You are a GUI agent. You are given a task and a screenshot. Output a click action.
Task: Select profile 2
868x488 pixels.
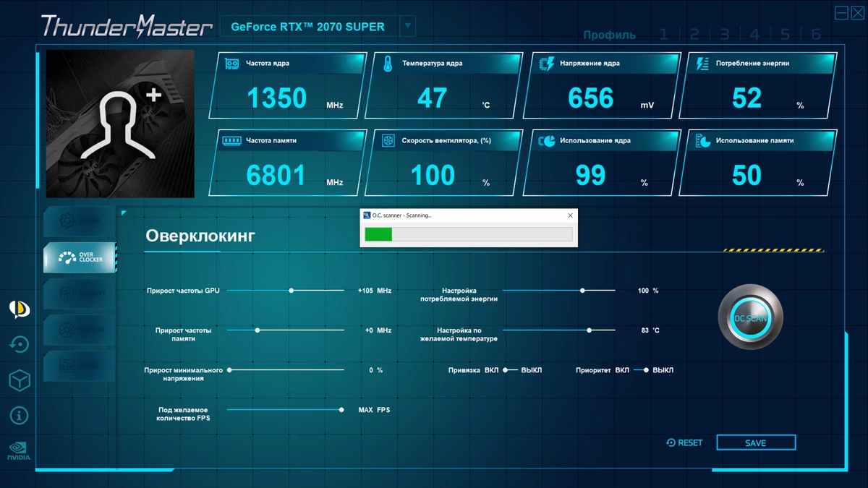tap(694, 34)
